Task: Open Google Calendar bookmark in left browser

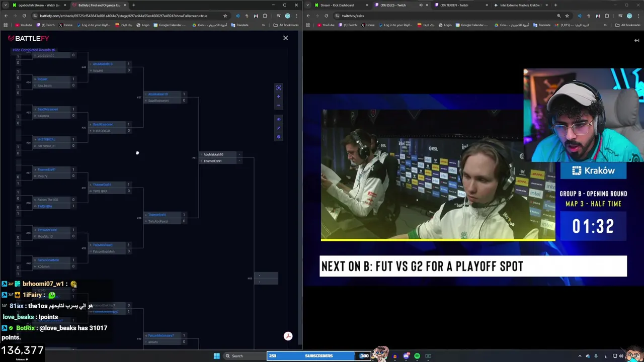Action: [x=169, y=25]
